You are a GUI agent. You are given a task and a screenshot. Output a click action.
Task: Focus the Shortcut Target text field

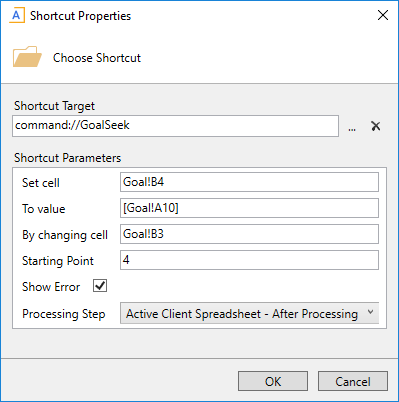pos(175,126)
